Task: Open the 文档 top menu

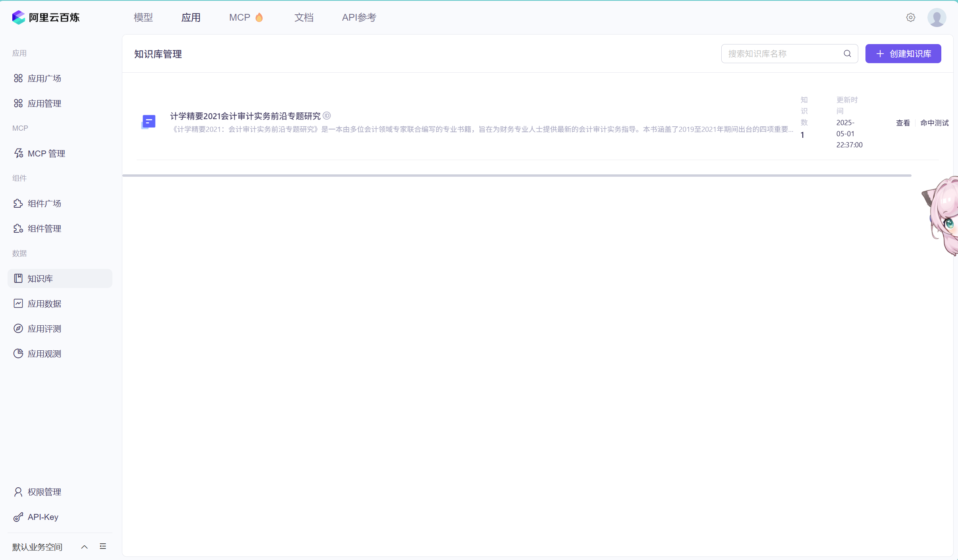Action: coord(304,17)
